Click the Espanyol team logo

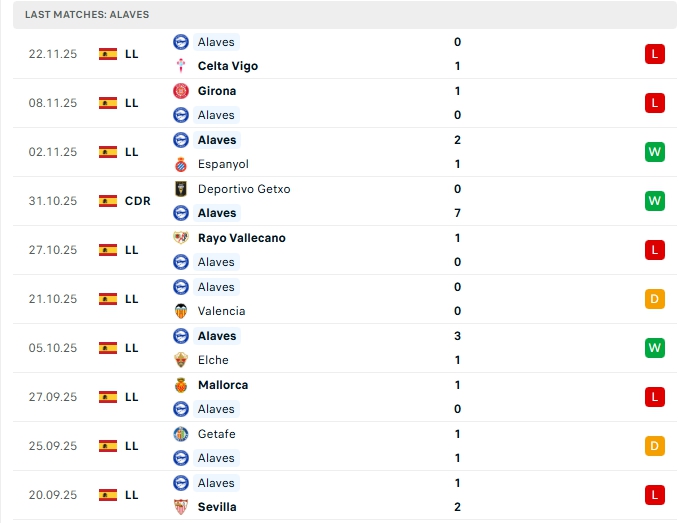[x=181, y=164]
